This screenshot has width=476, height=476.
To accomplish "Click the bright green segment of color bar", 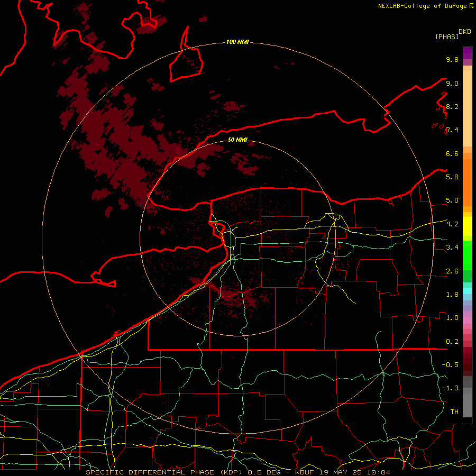I will click(467, 256).
